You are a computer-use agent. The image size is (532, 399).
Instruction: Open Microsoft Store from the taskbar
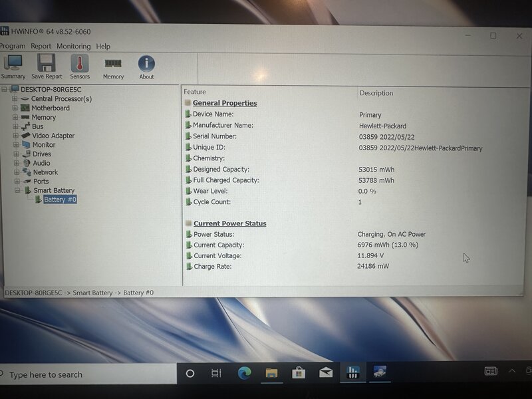[x=299, y=373]
